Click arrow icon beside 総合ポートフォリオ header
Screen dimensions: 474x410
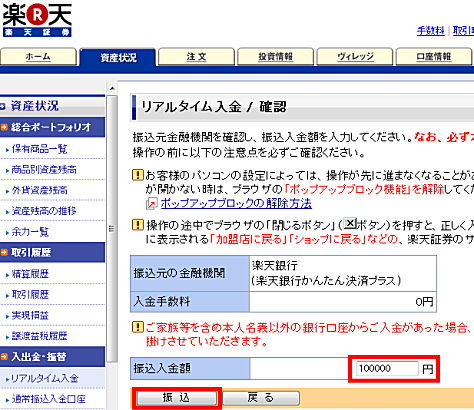pyautogui.click(x=4, y=127)
